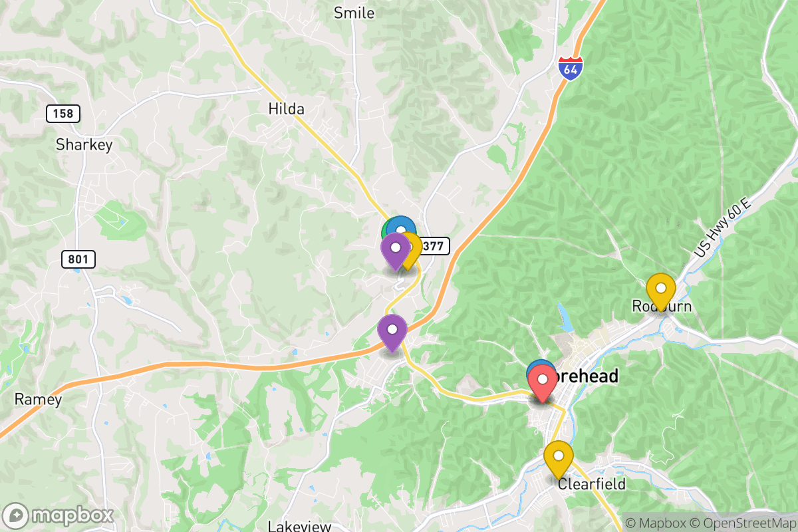Click the Interstate 64 highway shield
The width and height of the screenshot is (798, 532).
(x=570, y=68)
